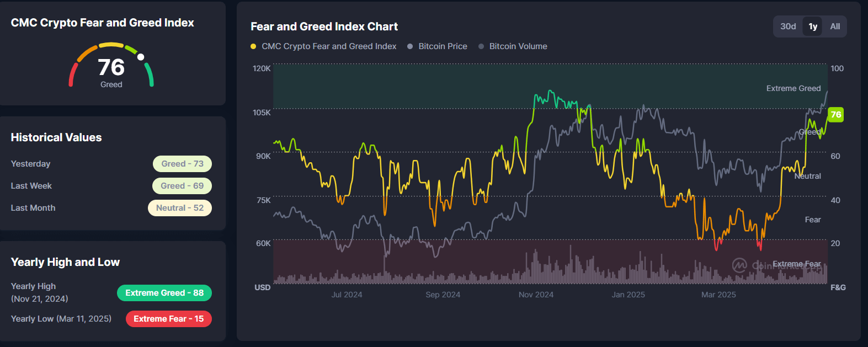
Task: Click the Yesterday Greed - 73 badge
Action: [182, 164]
